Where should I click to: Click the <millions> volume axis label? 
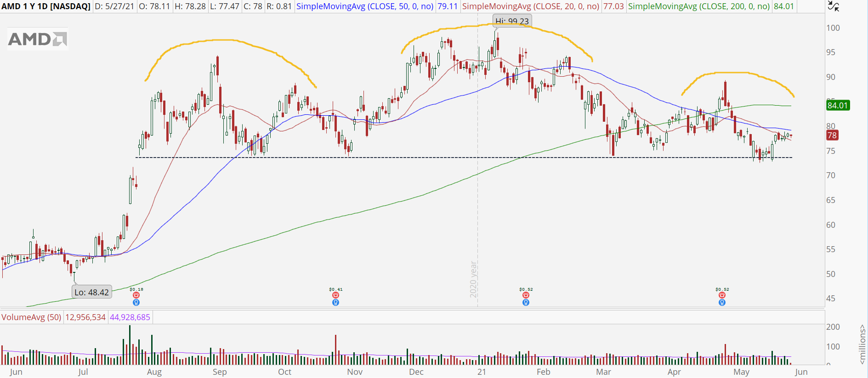862,344
